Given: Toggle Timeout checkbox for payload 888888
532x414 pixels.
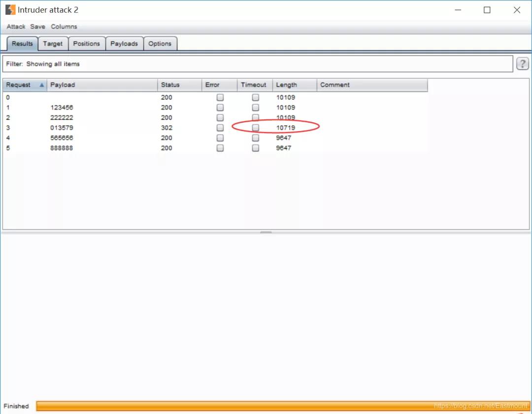Looking at the screenshot, I should pos(256,148).
